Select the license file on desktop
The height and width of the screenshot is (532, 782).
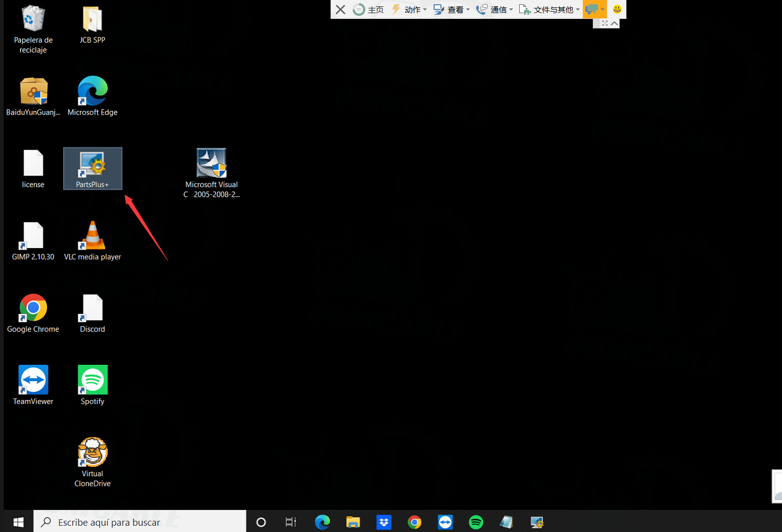tap(33, 169)
